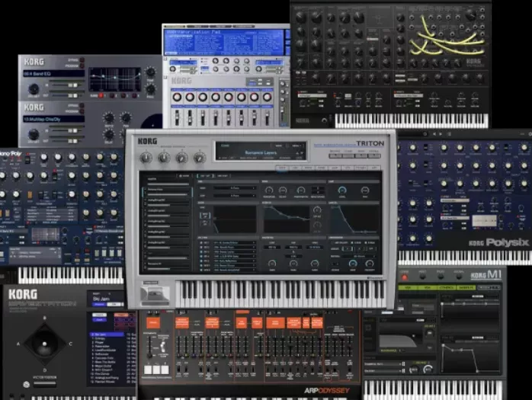Click the first of four buttons beneath the TRITON logo
The height and width of the screenshot is (400, 532).
click(335, 155)
